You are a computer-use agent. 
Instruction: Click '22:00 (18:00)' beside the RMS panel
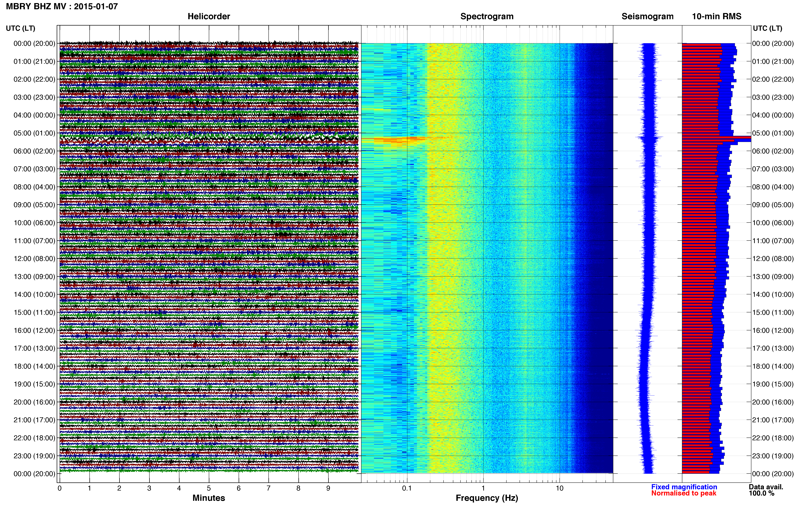[x=773, y=438]
